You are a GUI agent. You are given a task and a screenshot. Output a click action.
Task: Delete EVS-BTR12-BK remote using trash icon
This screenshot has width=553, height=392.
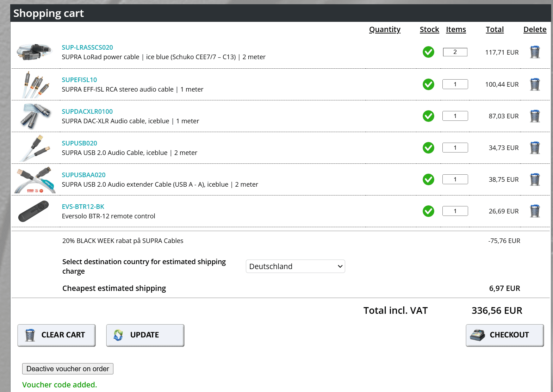click(x=535, y=211)
